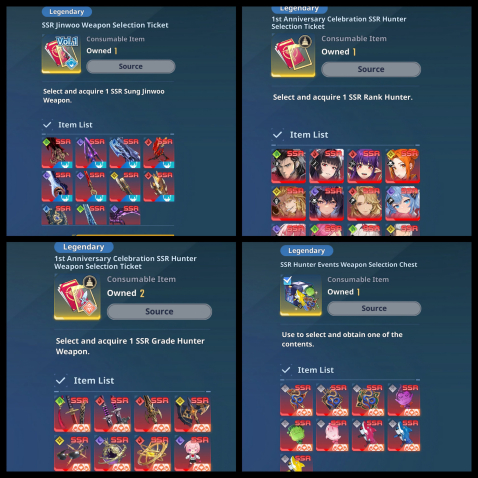Select the SSR Hunter Events Weapon Selection Chest icon
478x478 pixels.
[x=301, y=295]
